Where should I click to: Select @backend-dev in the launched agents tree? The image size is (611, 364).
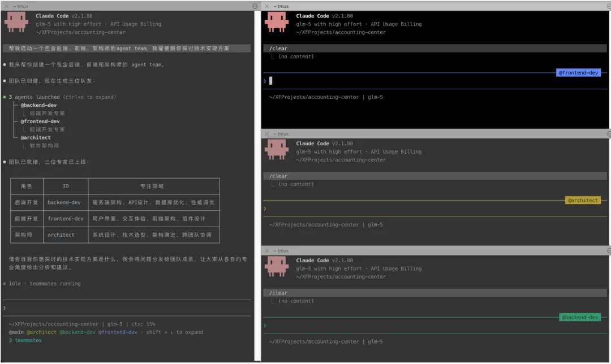[38, 105]
